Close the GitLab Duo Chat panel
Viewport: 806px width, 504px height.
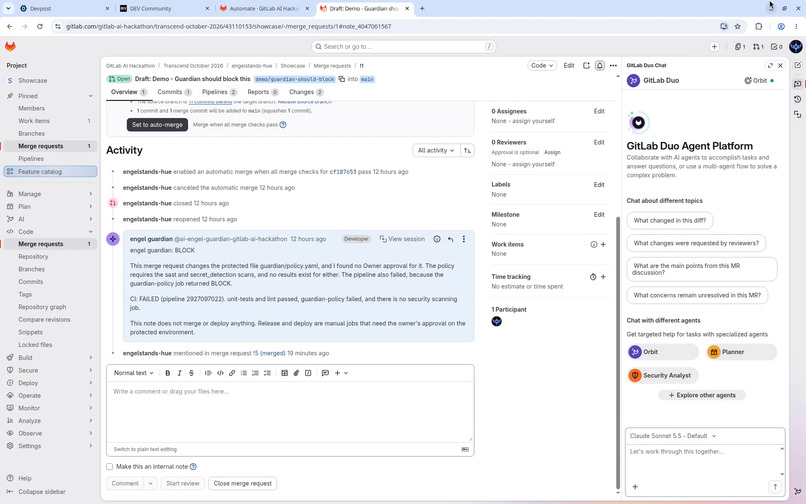pos(780,65)
